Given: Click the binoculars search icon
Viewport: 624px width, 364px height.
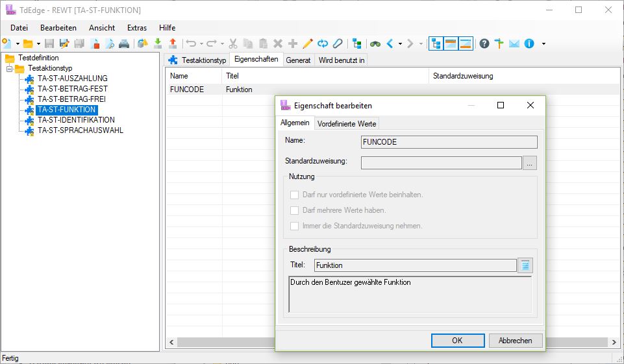Looking at the screenshot, I should tap(375, 43).
